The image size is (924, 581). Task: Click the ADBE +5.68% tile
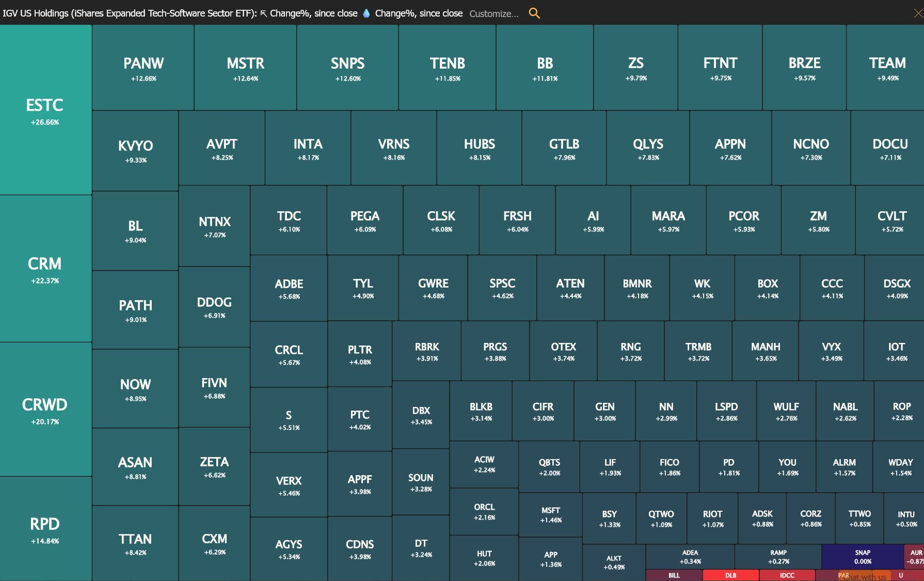point(289,288)
